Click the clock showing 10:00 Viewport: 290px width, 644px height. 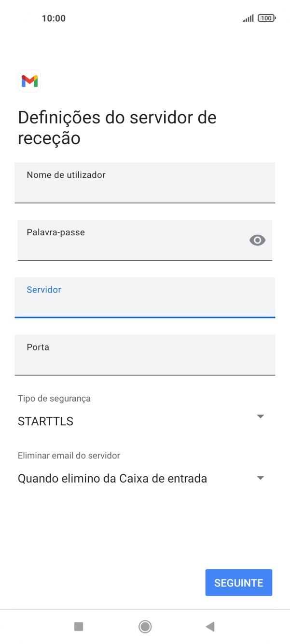tap(53, 18)
